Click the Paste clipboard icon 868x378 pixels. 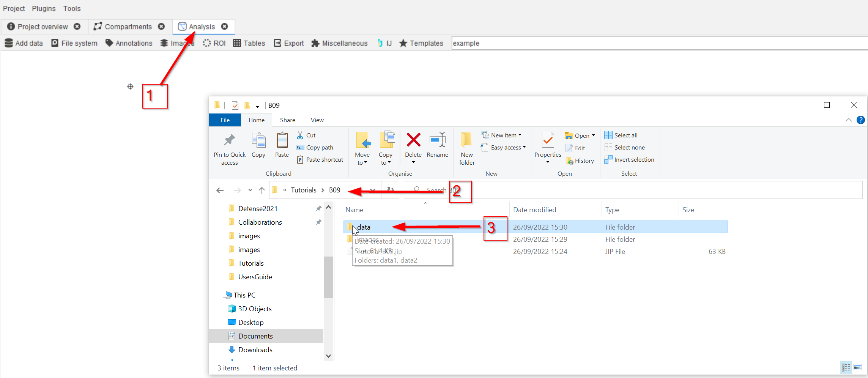coord(282,140)
